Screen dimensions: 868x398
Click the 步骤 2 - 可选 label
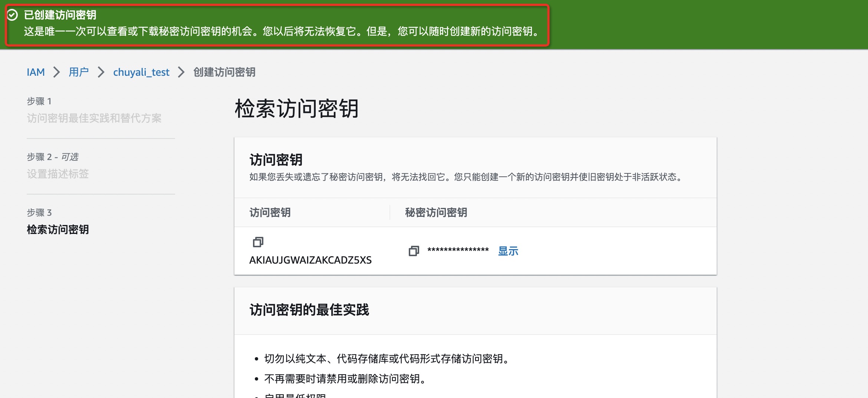[53, 157]
